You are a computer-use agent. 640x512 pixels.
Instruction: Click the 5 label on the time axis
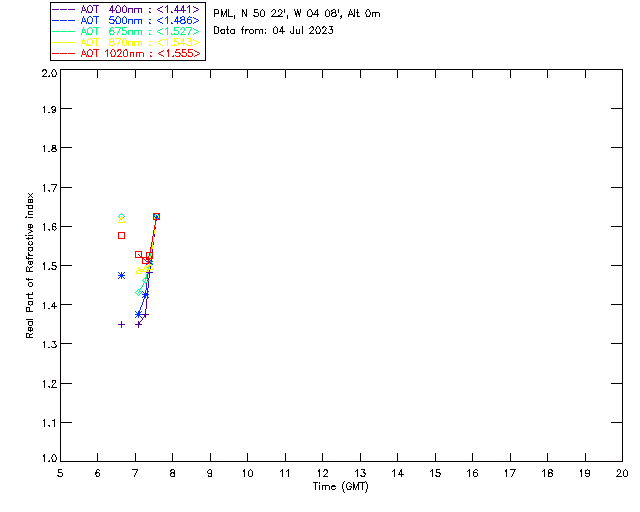tap(60, 473)
